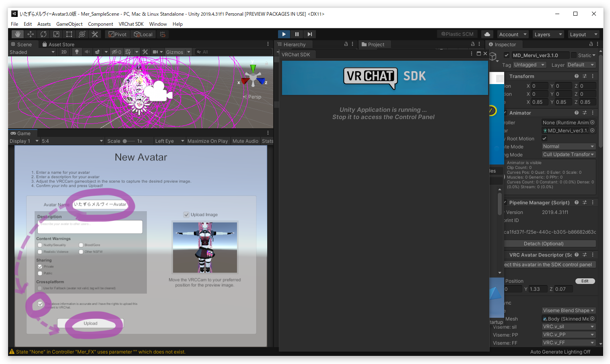610x364 pixels.
Task: Open Pipeline Manager help icon
Action: (577, 202)
